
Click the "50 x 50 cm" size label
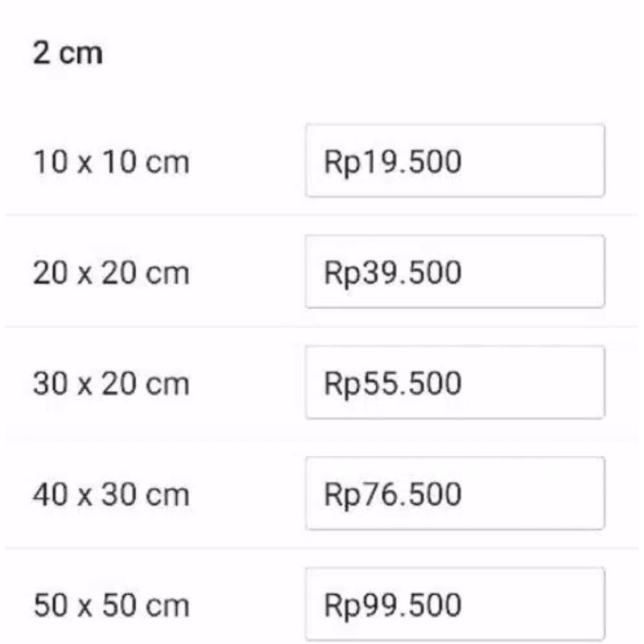tap(111, 605)
